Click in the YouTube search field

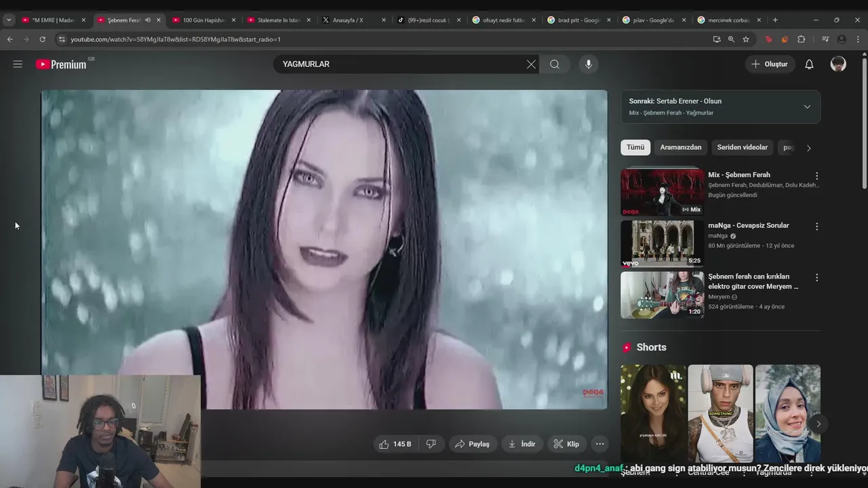(x=400, y=64)
